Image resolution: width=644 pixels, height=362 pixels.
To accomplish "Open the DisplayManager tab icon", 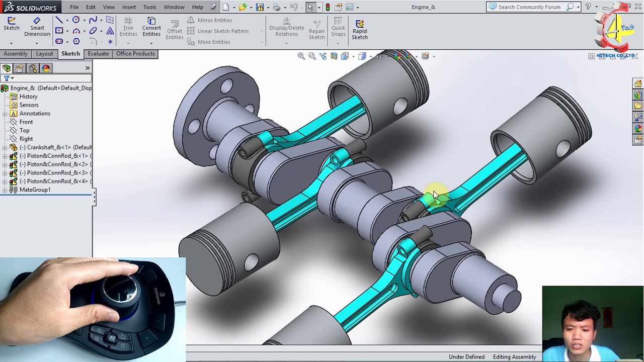I will 46,68.
